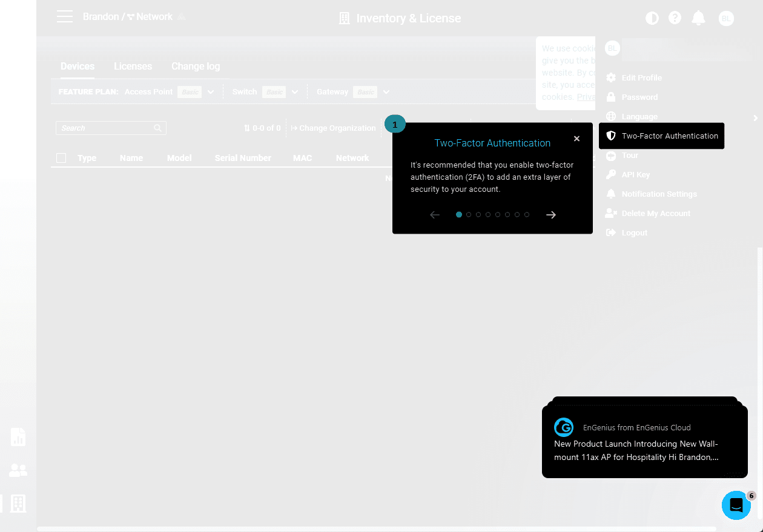Sort table by Serial Number column
The height and width of the screenshot is (532, 763).
(243, 158)
